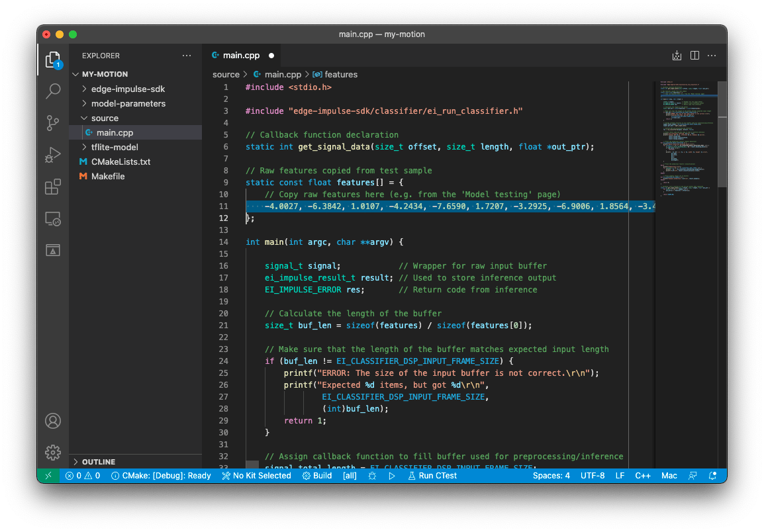Open the Run and Debug view icon
The height and width of the screenshot is (532, 764).
pos(52,154)
